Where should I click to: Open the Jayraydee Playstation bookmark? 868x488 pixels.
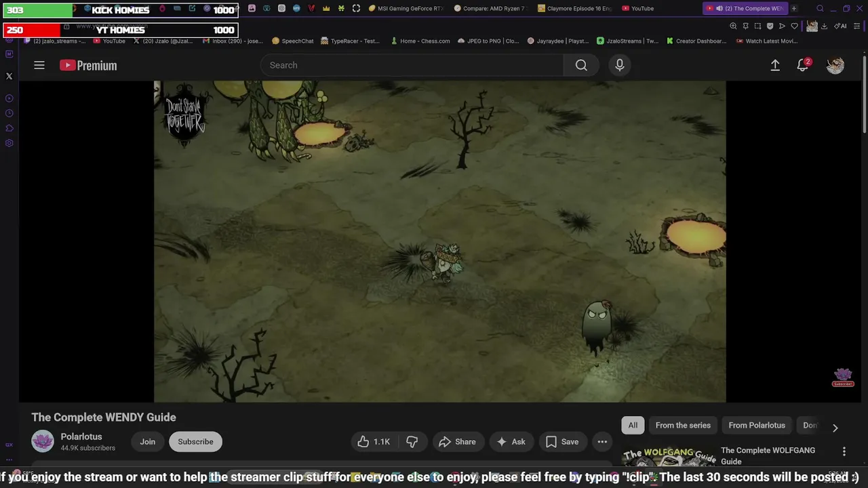[x=558, y=41]
